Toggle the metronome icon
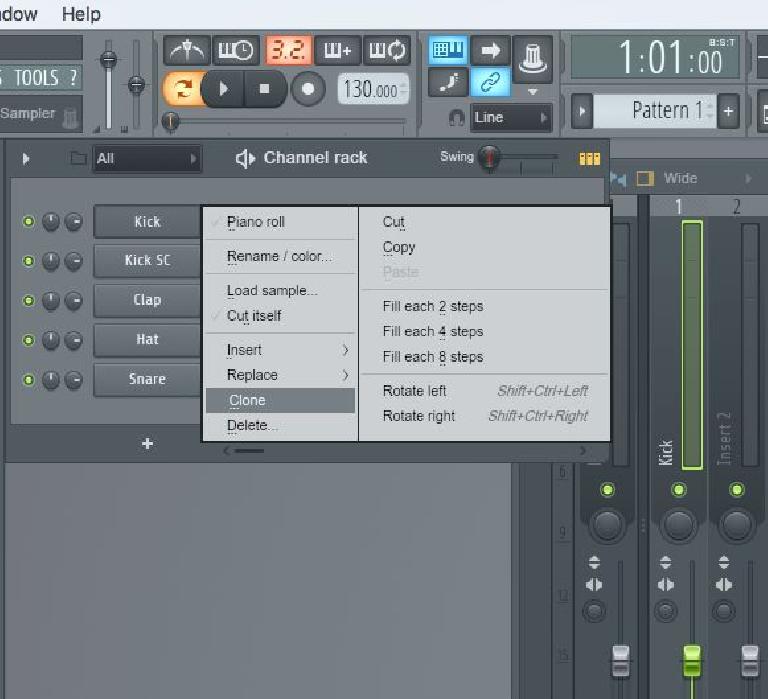The image size is (768, 699). click(187, 50)
